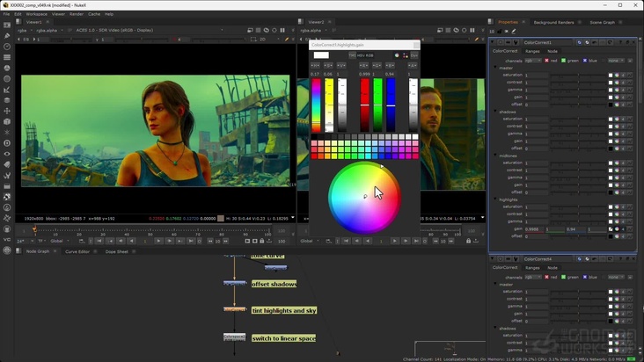Viewport: 644px width, 362px height.
Task: Switch to the Dope Sheet tab
Action: click(x=117, y=251)
